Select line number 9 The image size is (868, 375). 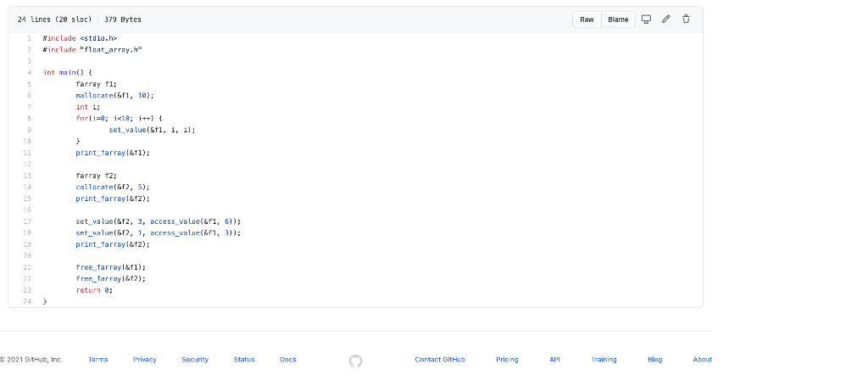pos(29,130)
